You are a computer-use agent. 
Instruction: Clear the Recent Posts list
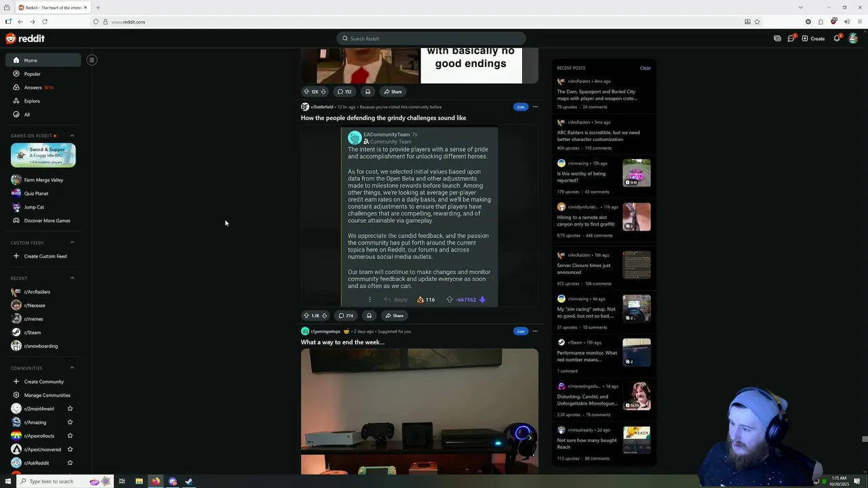[x=645, y=68]
